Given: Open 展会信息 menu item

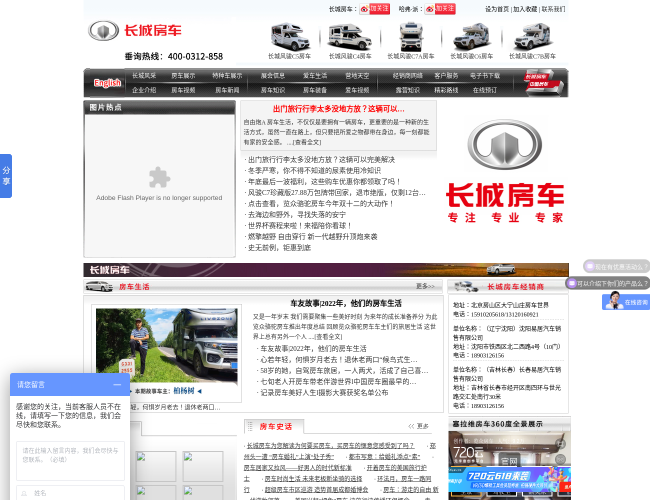Looking at the screenshot, I should click(273, 75).
